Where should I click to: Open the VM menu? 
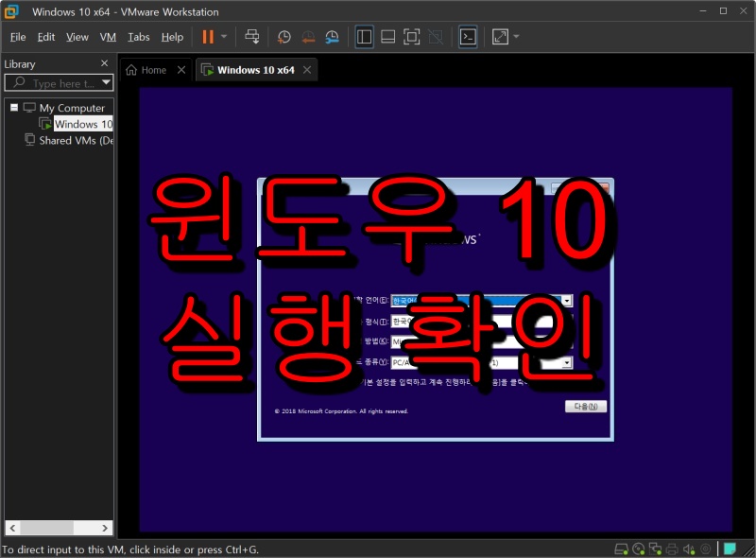pyautogui.click(x=107, y=37)
